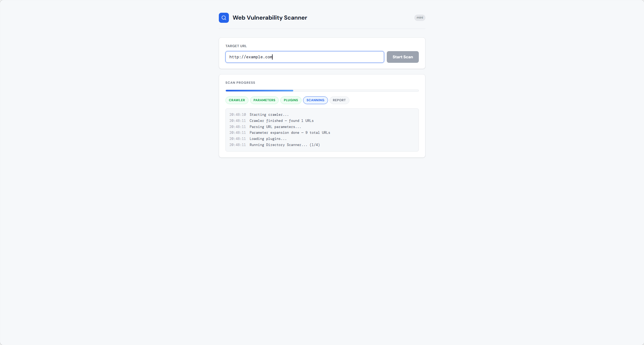Click the "Running Directory Scanner" log line
The image size is (644, 345).
285,145
